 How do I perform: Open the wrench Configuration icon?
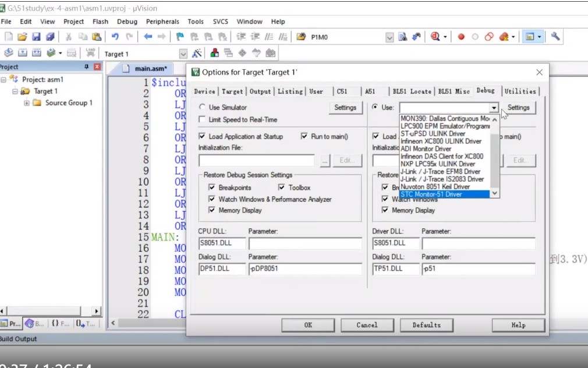tap(555, 37)
